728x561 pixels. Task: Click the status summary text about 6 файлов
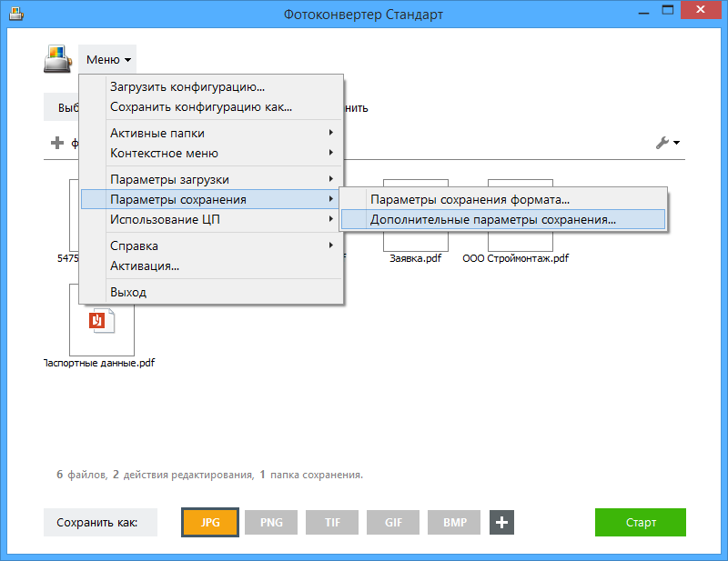[210, 475]
